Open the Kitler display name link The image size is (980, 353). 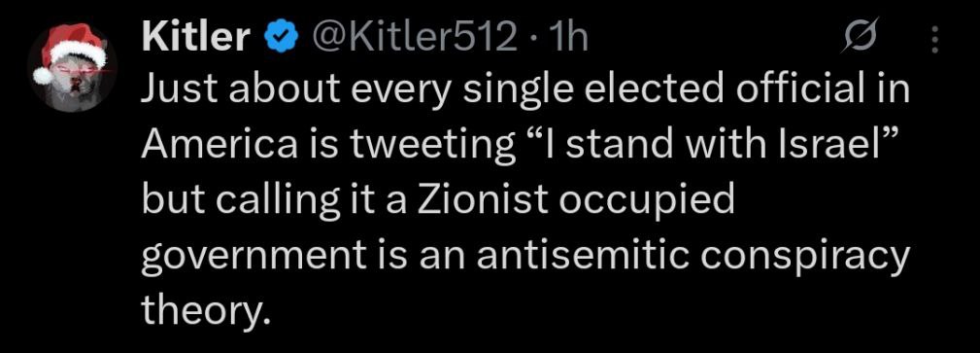point(195,38)
